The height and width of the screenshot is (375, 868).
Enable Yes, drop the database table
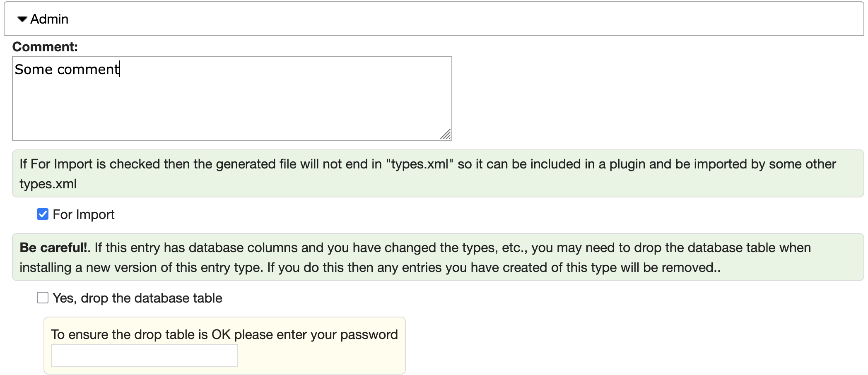coord(43,298)
